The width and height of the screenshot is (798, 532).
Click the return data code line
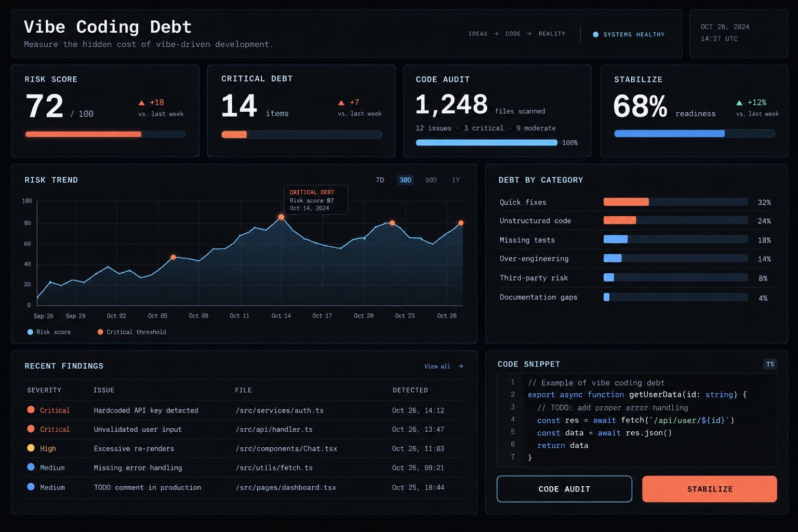pos(563,446)
